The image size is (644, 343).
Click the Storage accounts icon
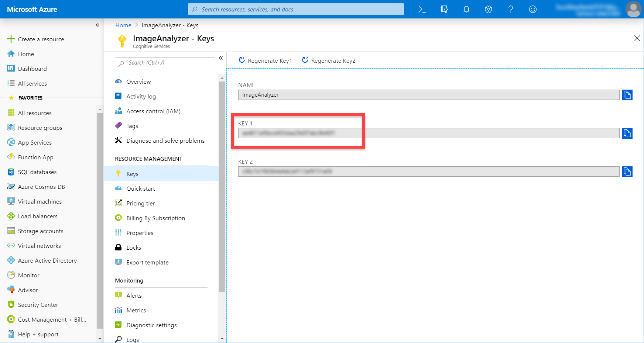coord(11,231)
